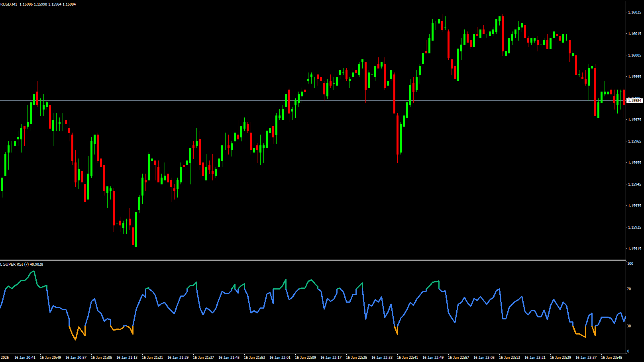Viewport: 644px width, 362px height.
Task: Click the 1.15915 price axis label
Action: click(x=634, y=249)
